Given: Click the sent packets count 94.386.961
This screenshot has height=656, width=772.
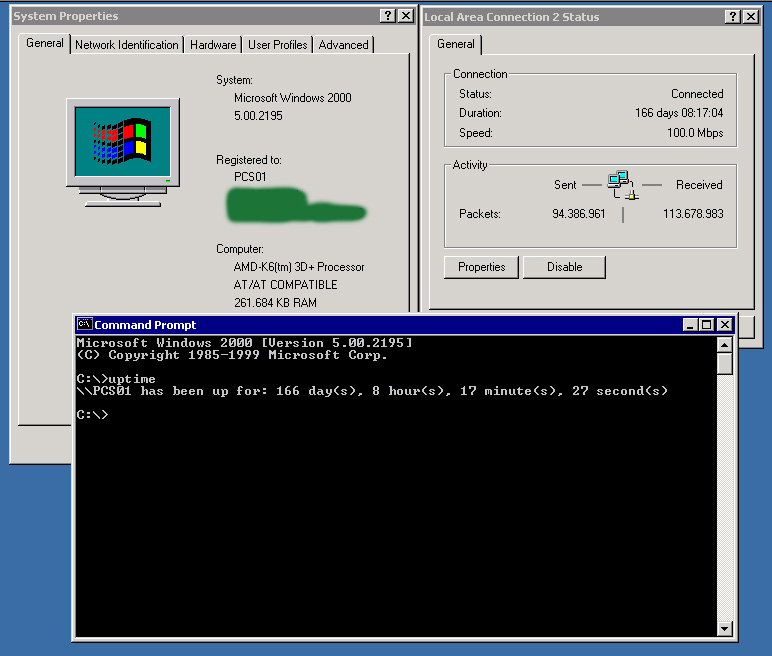Looking at the screenshot, I should click(579, 214).
